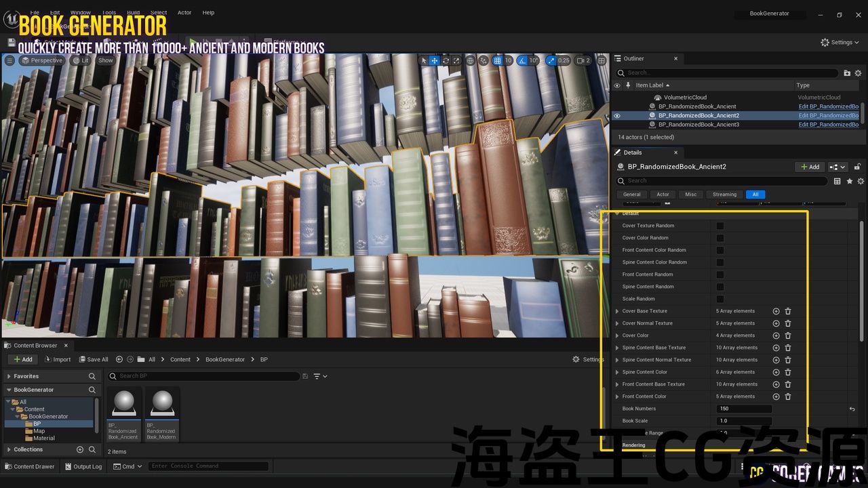This screenshot has width=868, height=488.
Task: Open the Perspective viewport dropdown
Action: [42, 60]
